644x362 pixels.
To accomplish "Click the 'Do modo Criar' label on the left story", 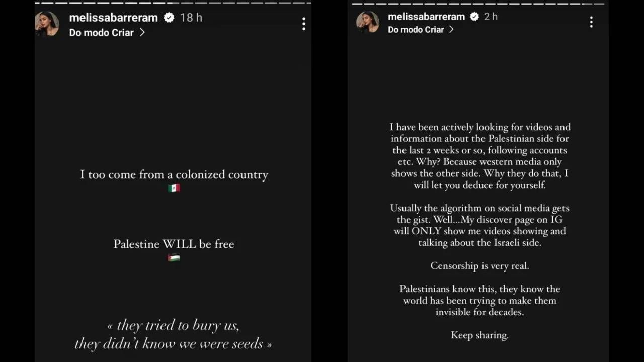I will [102, 33].
